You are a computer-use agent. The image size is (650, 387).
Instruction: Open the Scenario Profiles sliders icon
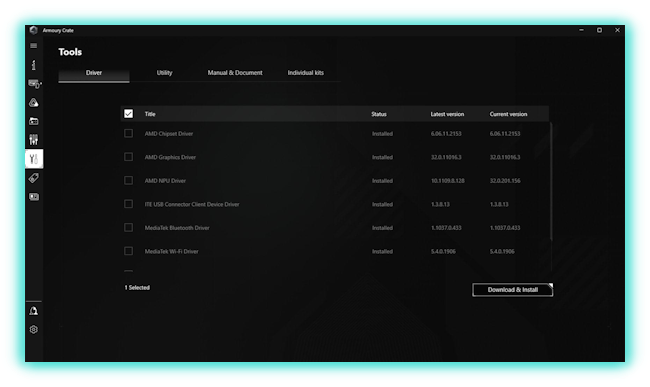(x=34, y=140)
